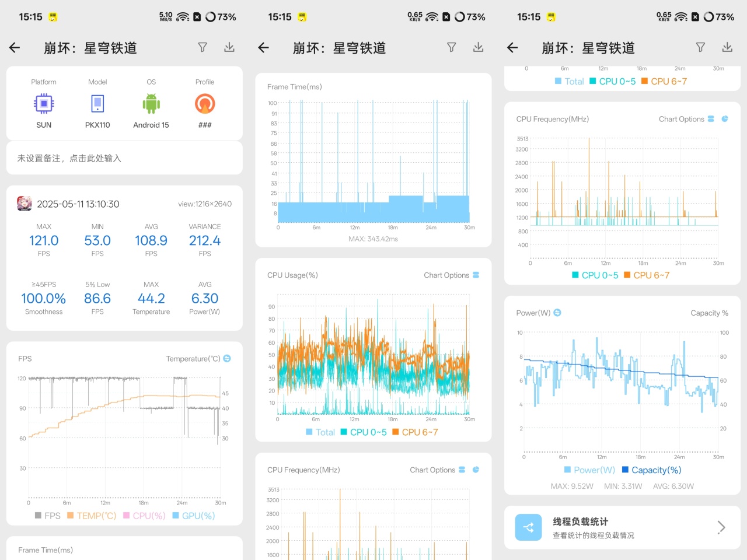Toggle the Capacity(%) legend under the Power chart

pyautogui.click(x=652, y=470)
